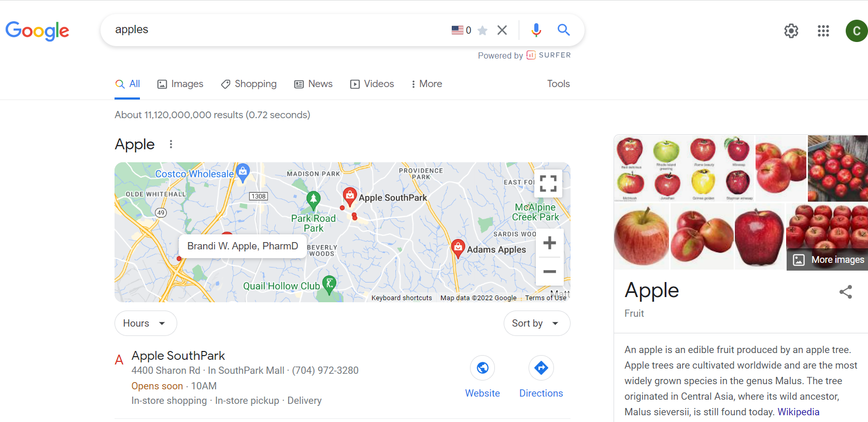This screenshot has height=422, width=868.
Task: Expand the More search categories menu
Action: (426, 84)
